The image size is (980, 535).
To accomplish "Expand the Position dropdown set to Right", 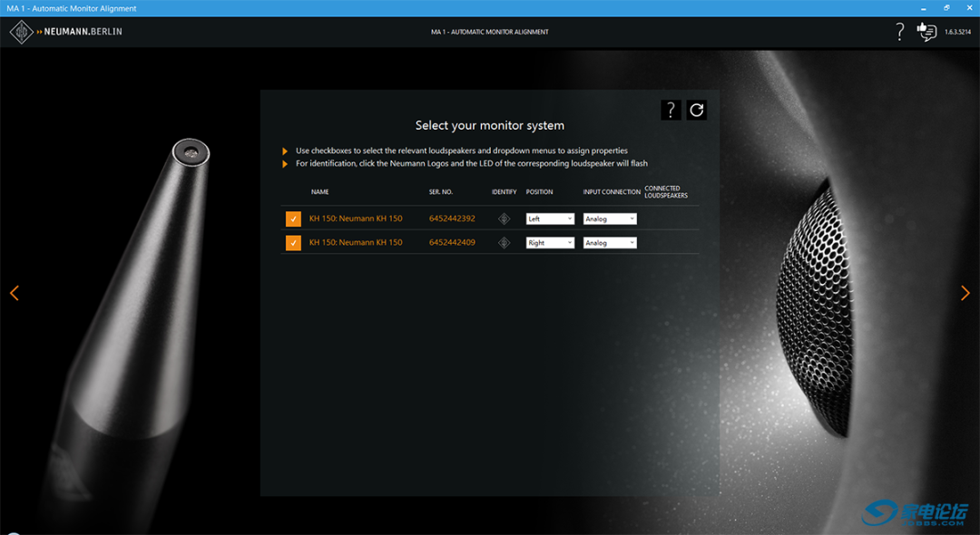I will (550, 243).
